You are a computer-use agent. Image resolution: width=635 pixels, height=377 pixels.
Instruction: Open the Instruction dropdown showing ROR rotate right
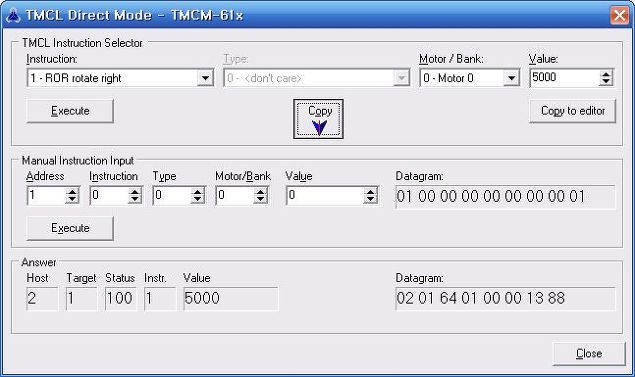click(205, 78)
